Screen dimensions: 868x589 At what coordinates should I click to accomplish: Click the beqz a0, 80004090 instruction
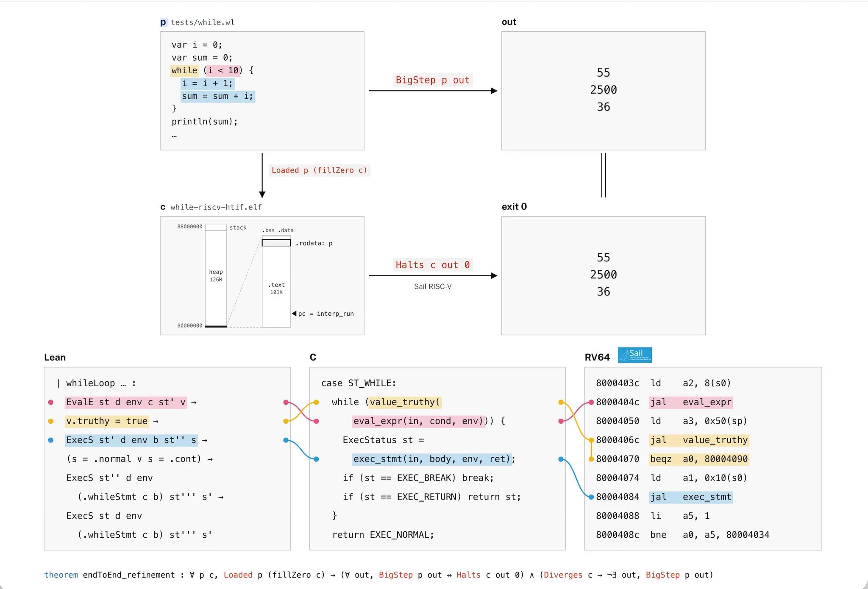[699, 459]
